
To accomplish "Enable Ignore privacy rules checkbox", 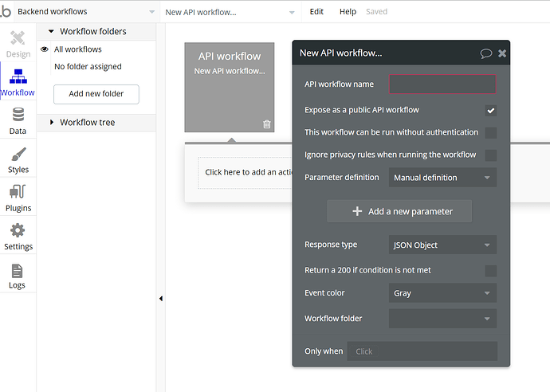I will pos(491,155).
